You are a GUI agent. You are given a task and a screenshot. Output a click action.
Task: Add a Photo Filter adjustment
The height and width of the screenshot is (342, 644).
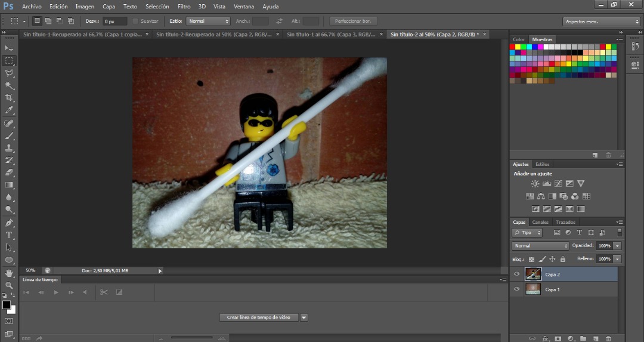563,196
